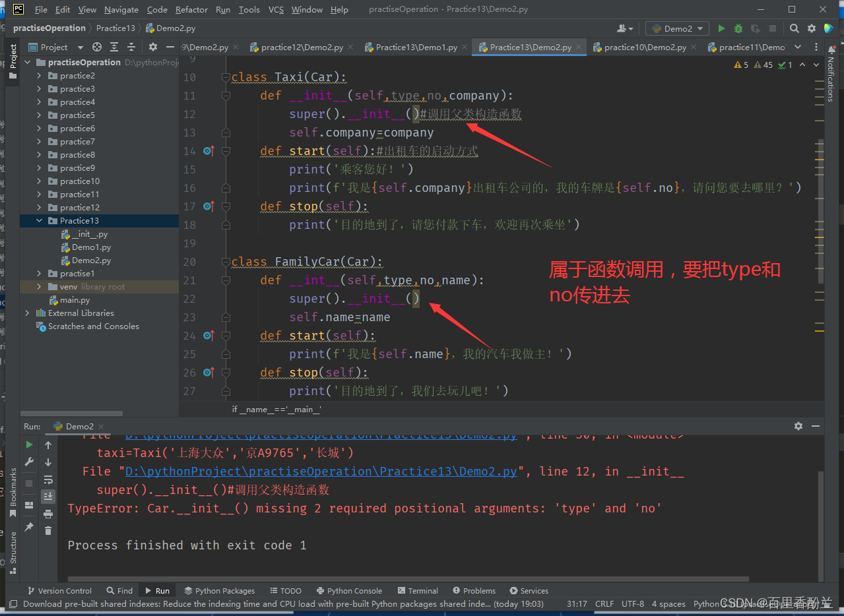Expand the venv library root folder
844x616 pixels.
[x=40, y=286]
